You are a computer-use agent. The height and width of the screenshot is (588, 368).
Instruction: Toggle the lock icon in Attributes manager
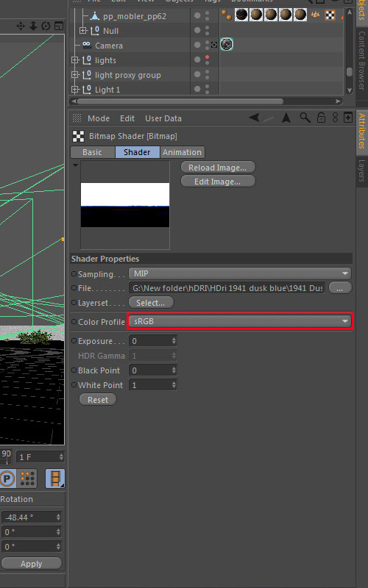click(x=321, y=118)
